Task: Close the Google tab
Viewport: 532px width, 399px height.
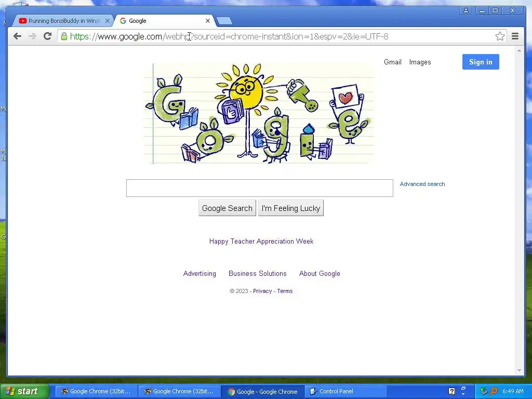Action: [208, 21]
